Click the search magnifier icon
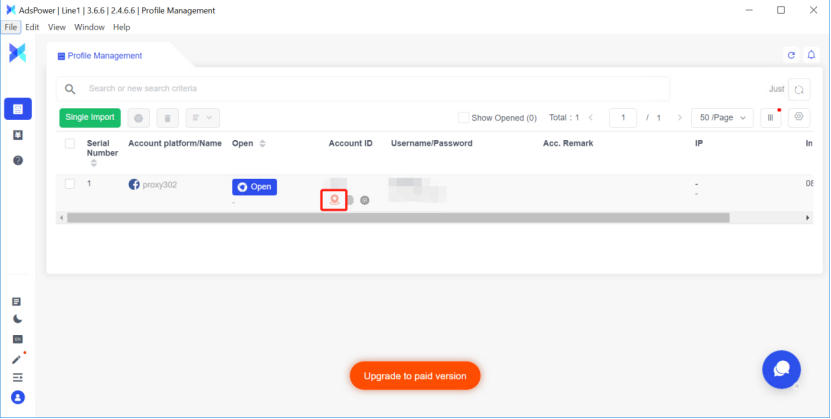 [x=70, y=88]
